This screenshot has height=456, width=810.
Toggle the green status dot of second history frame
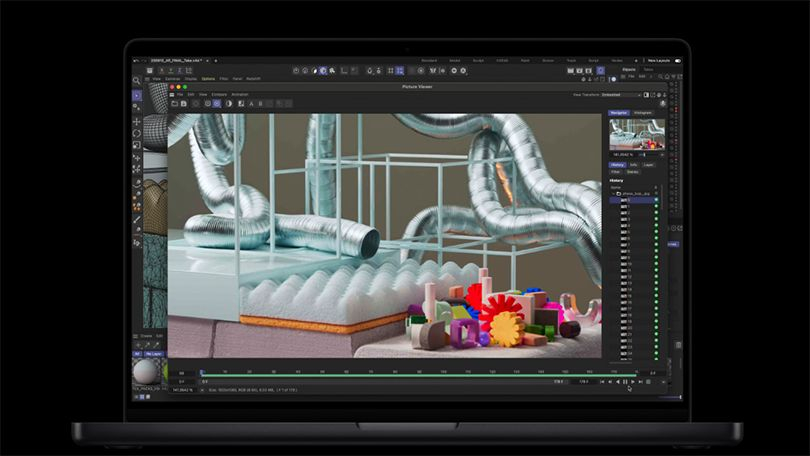point(656,207)
